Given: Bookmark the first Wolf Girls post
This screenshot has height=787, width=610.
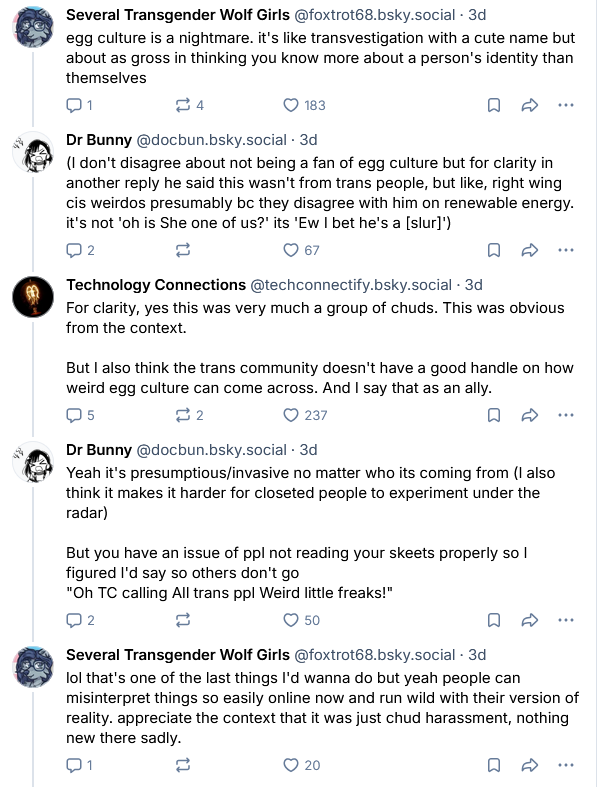Looking at the screenshot, I should click(494, 105).
